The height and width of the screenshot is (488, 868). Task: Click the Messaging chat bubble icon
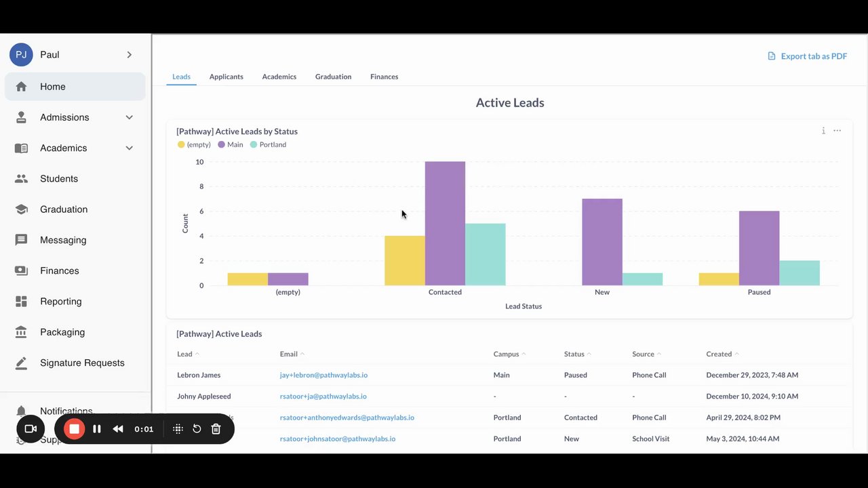click(21, 240)
